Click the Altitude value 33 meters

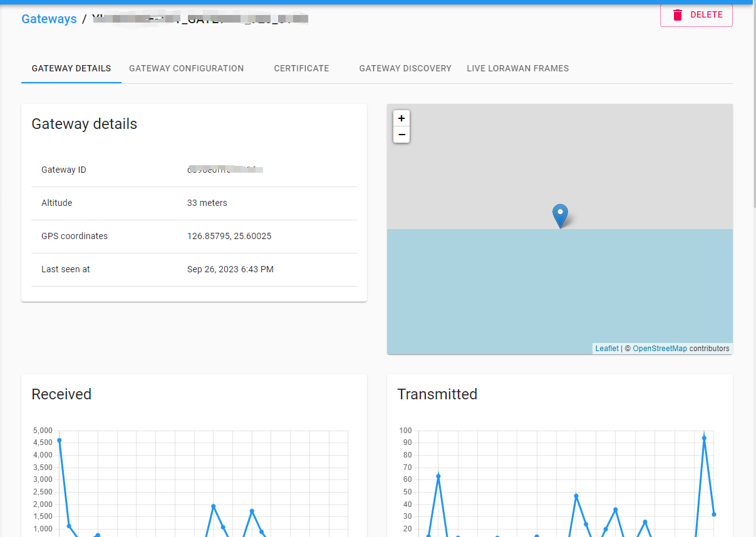[207, 203]
